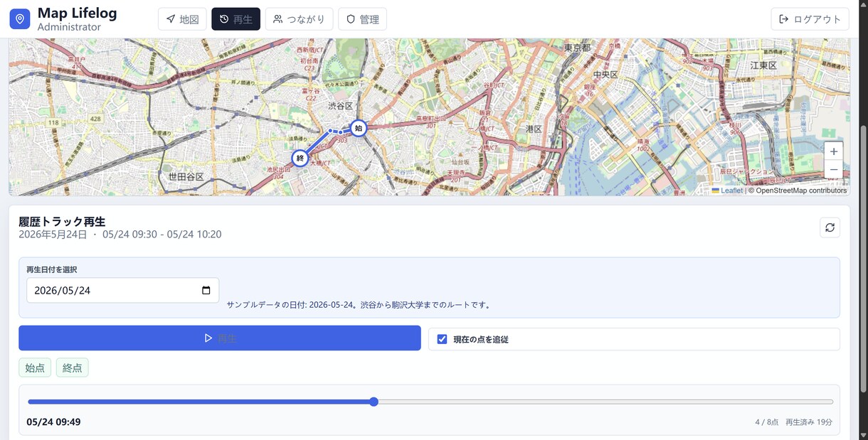
Task: Click the 再生日付 date input field
Action: 123,290
